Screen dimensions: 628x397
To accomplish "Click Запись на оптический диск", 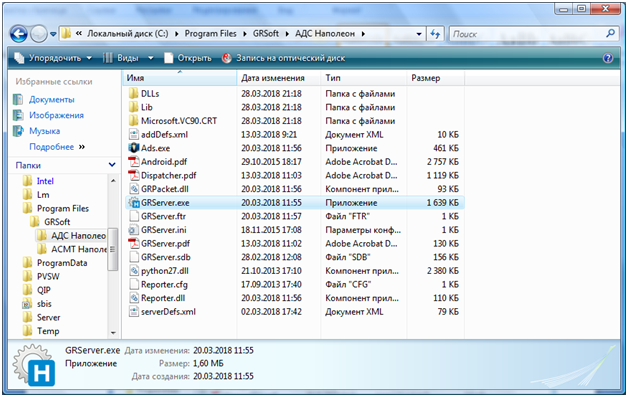I will coord(284,58).
